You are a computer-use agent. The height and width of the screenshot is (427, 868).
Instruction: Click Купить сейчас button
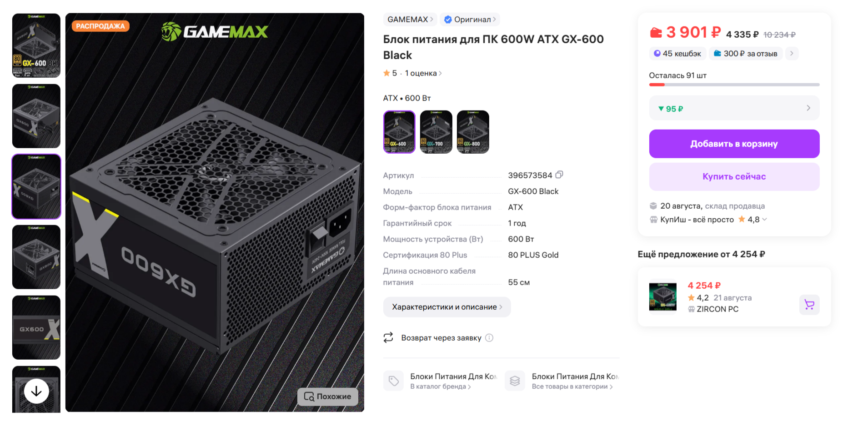[x=734, y=176]
